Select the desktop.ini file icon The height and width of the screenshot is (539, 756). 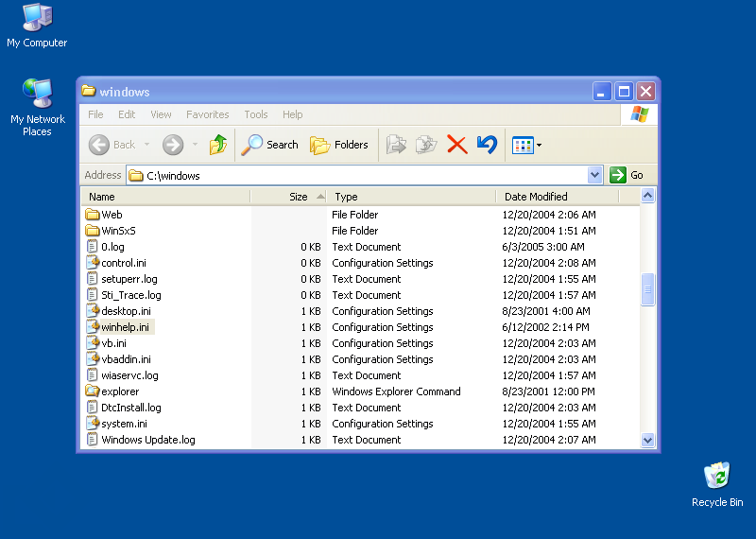click(x=92, y=311)
